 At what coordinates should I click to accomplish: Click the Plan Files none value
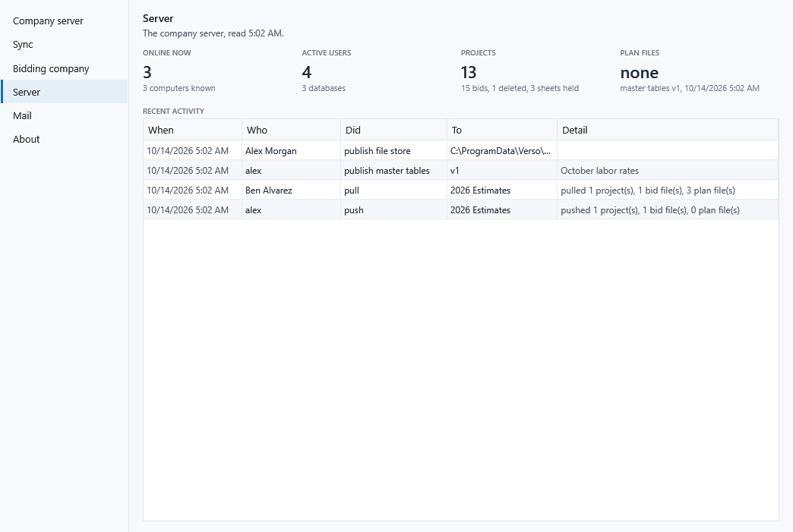(x=640, y=73)
